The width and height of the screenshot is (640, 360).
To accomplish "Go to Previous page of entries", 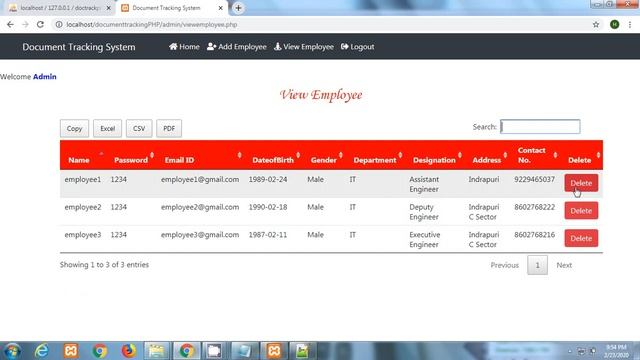I will [504, 265].
